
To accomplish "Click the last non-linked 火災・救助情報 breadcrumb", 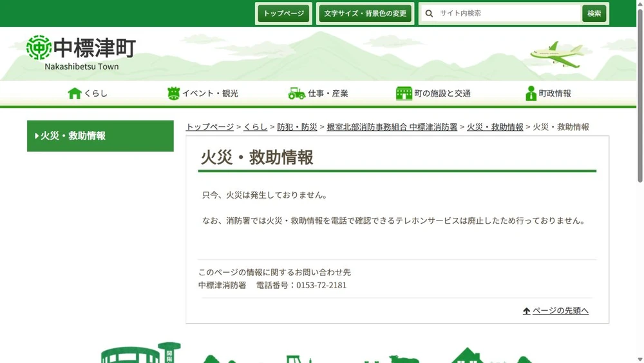I will [561, 127].
